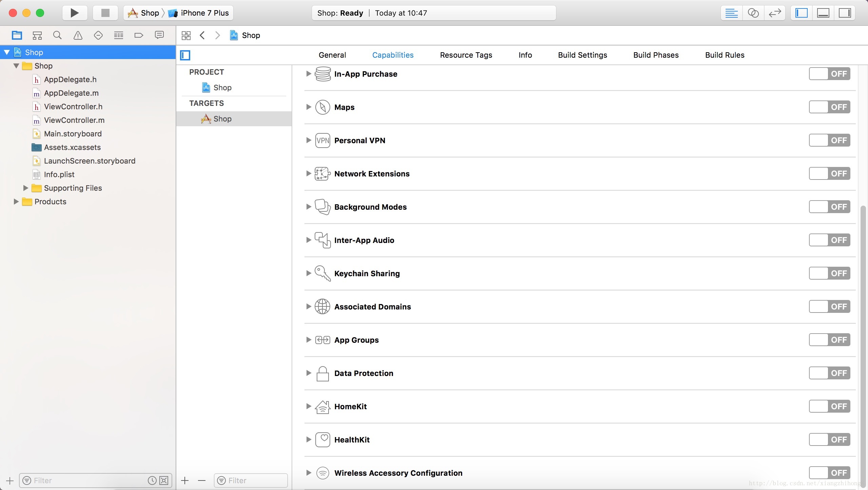The image size is (868, 490).
Task: Turn on Associated Domains capability
Action: pos(829,306)
